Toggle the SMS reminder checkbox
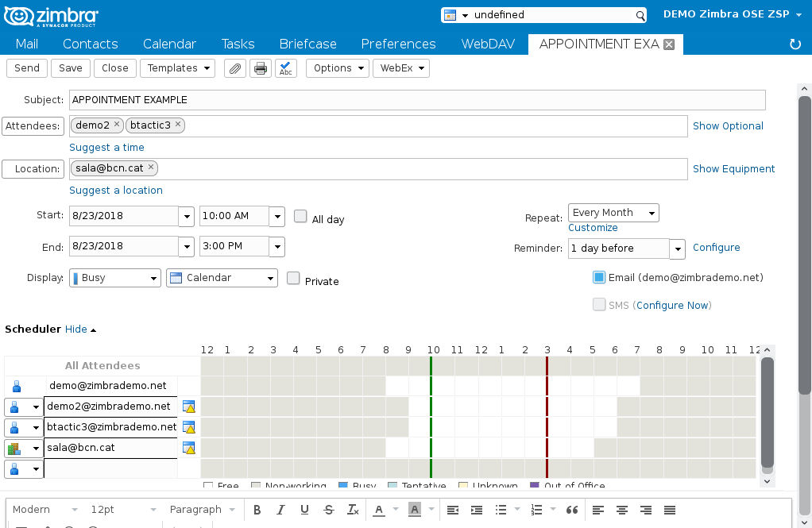The width and height of the screenshot is (812, 528). [598, 304]
